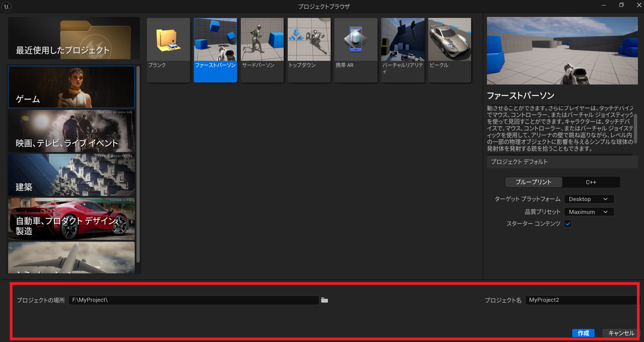The width and height of the screenshot is (644, 342).
Task: Collapse the プロジェクト デフォルト section header
Action: [562, 162]
